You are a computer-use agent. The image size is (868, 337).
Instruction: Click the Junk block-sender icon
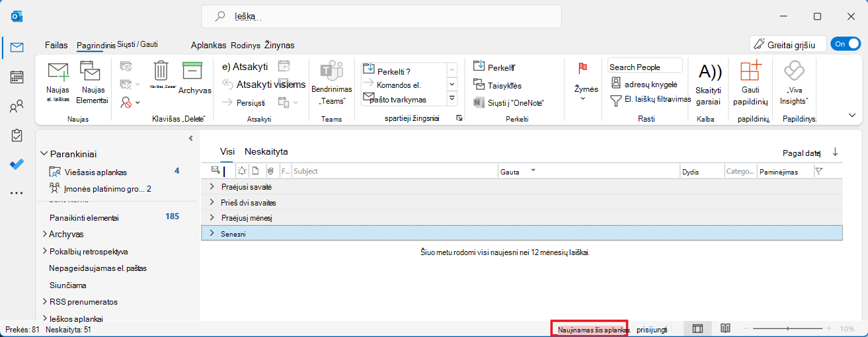pyautogui.click(x=126, y=102)
